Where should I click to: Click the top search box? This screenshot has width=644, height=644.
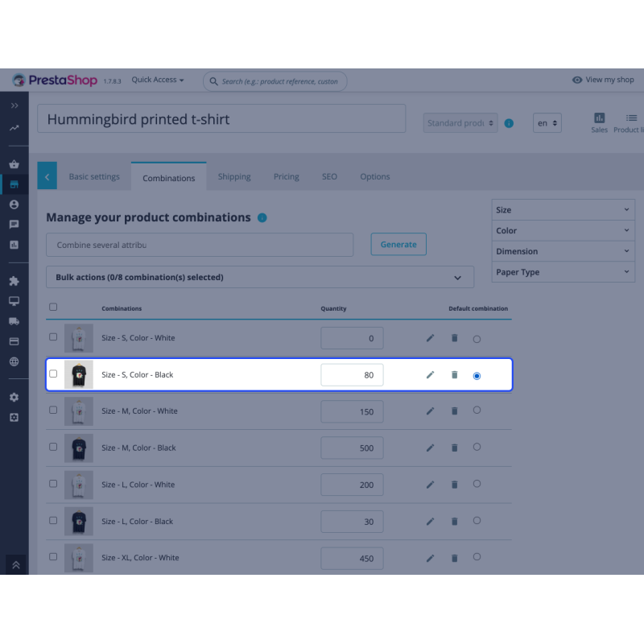click(x=275, y=81)
